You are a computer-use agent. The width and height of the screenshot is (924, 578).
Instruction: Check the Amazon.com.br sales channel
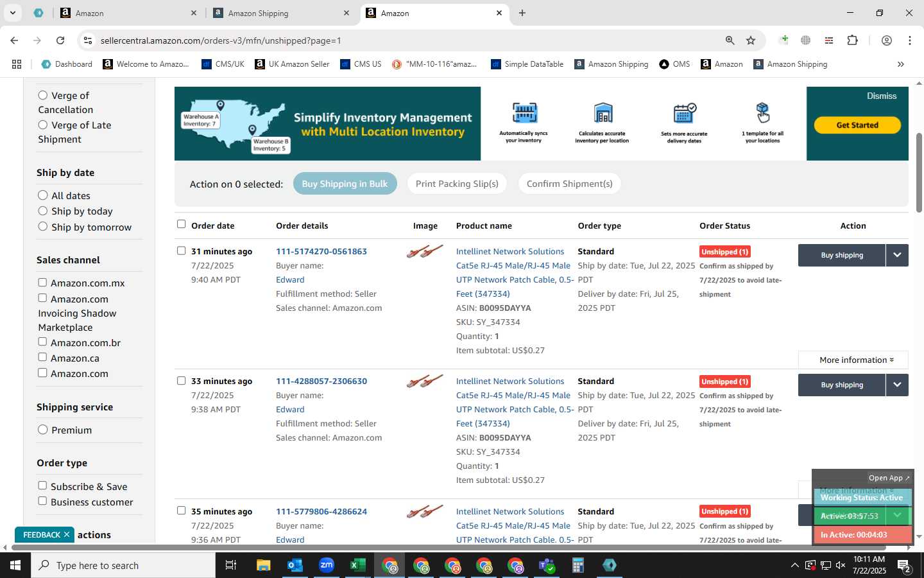(x=42, y=342)
